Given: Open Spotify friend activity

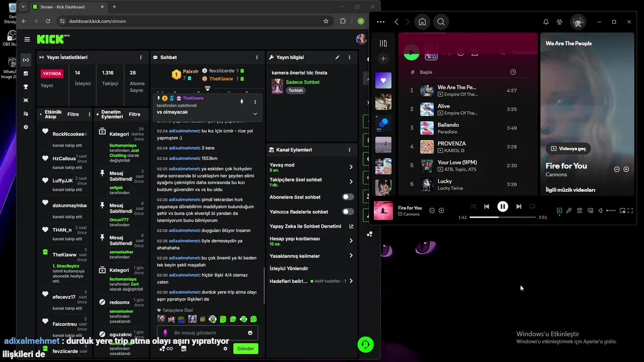Looking at the screenshot, I should (x=559, y=22).
